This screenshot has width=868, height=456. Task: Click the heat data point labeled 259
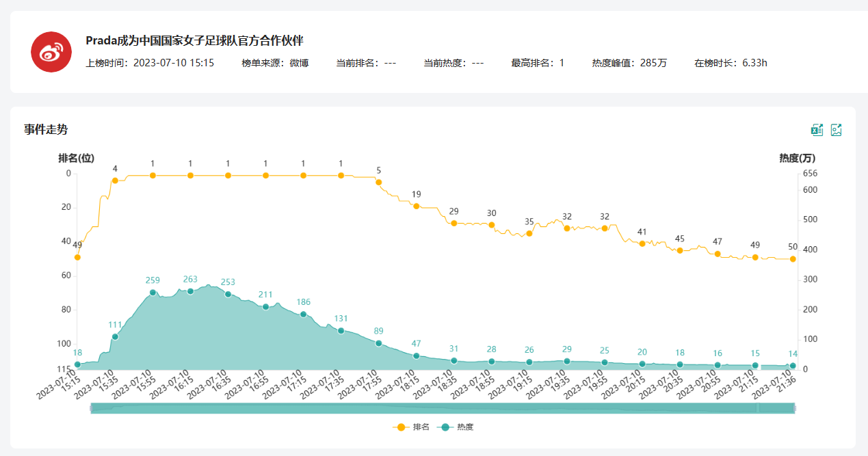(x=153, y=293)
